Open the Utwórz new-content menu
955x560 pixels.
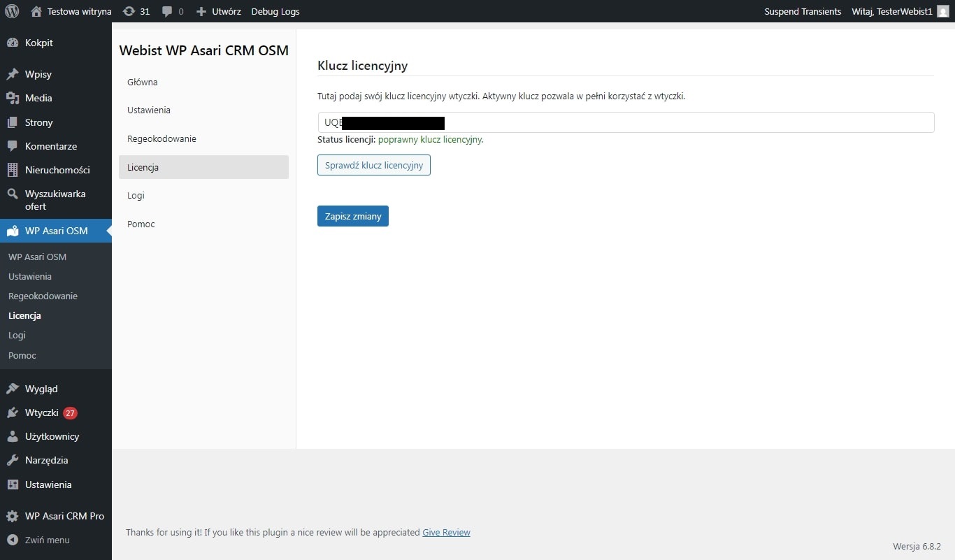click(x=219, y=11)
